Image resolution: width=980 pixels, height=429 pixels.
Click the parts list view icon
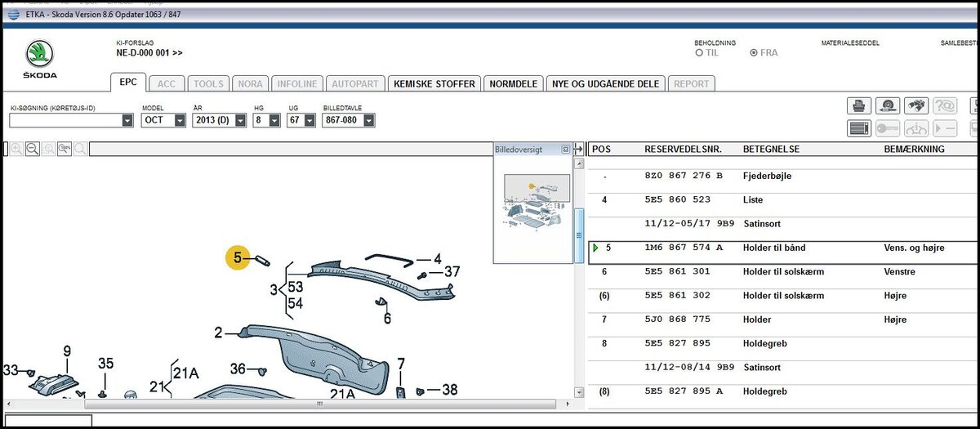tap(859, 128)
